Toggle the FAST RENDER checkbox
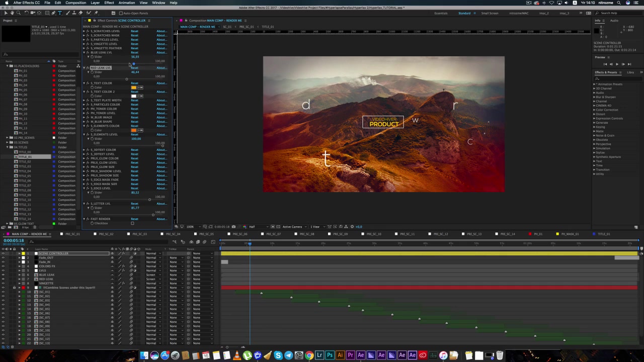The height and width of the screenshot is (362, 644). coord(132,223)
